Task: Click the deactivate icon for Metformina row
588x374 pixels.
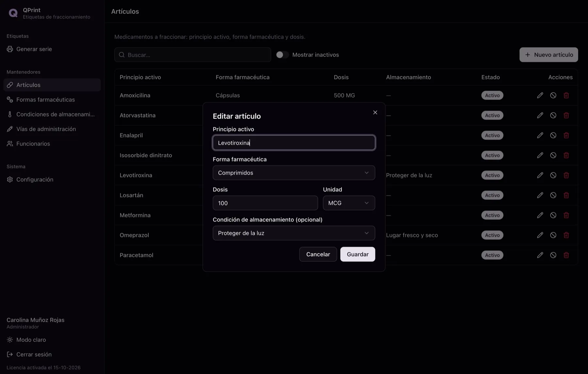Action: [x=553, y=215]
